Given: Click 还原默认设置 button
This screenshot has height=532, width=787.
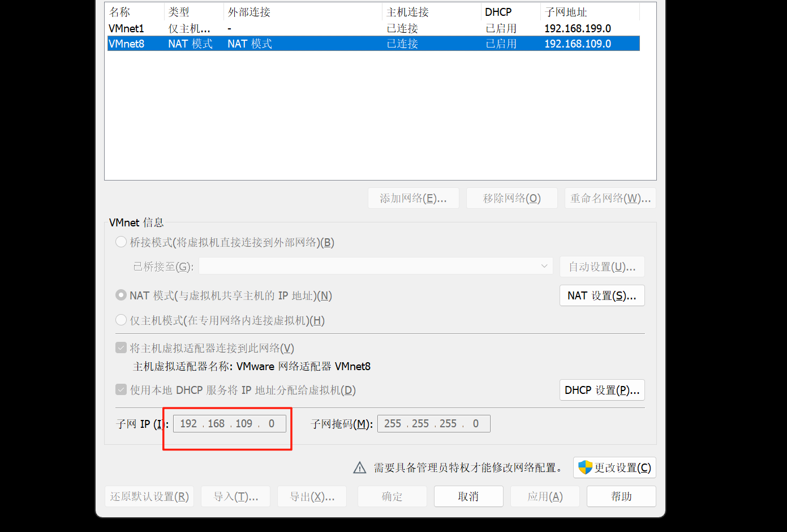Looking at the screenshot, I should pyautogui.click(x=149, y=496).
